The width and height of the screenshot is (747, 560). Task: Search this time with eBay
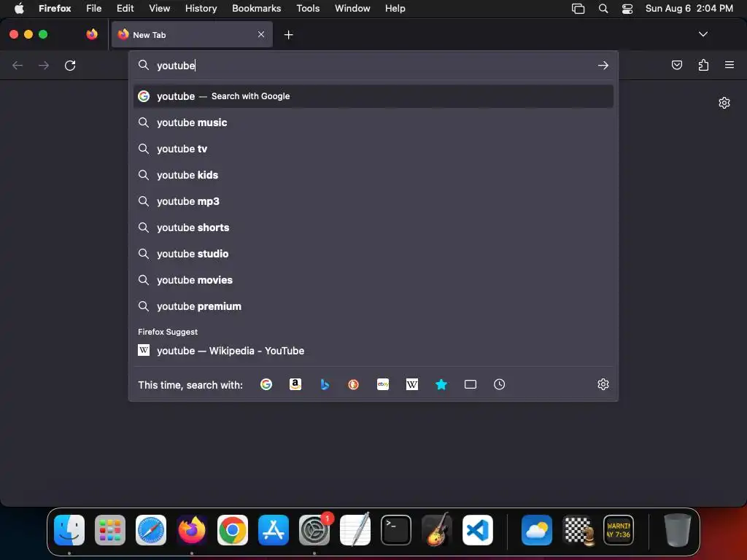coord(383,384)
